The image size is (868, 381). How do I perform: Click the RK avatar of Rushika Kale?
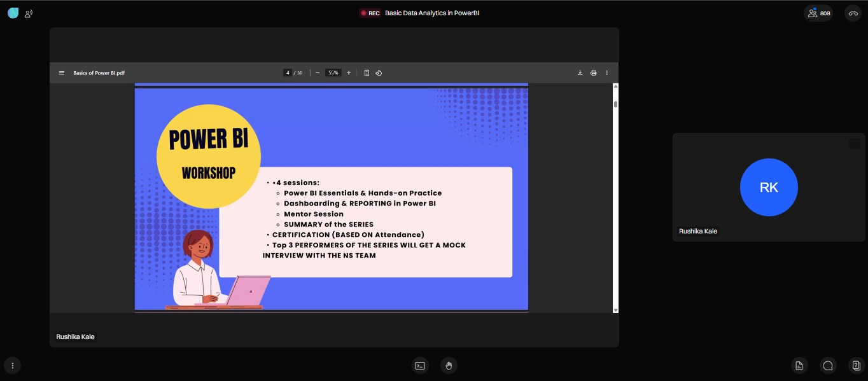click(x=769, y=187)
